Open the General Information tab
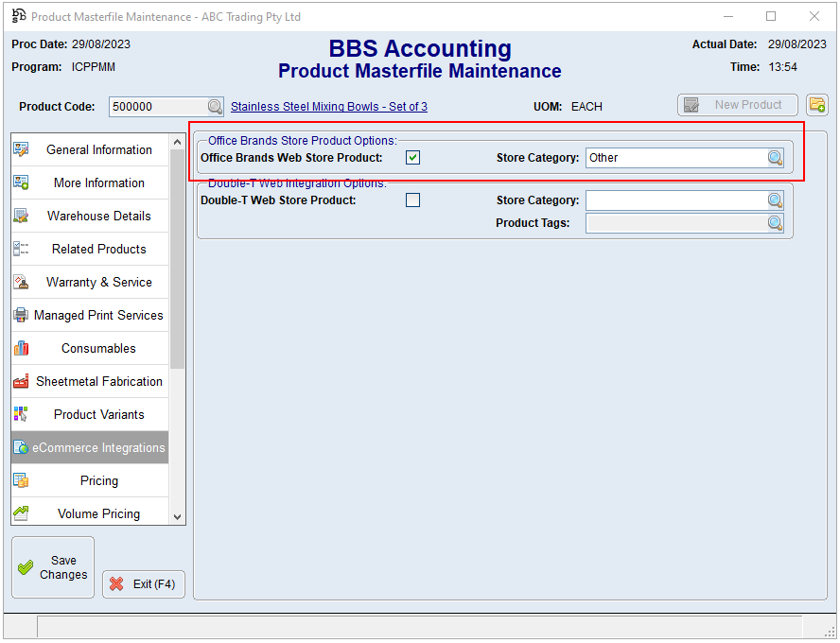The image size is (840, 643). coord(98,149)
